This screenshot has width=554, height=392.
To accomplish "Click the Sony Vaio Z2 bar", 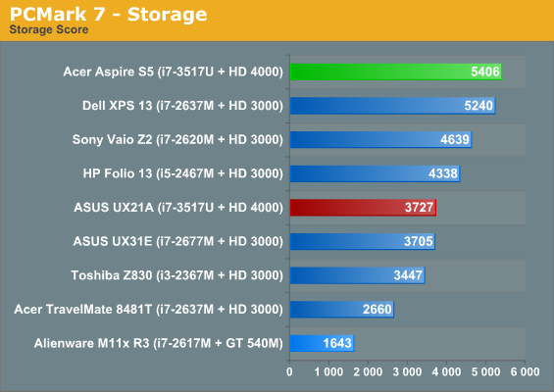I will (380, 139).
